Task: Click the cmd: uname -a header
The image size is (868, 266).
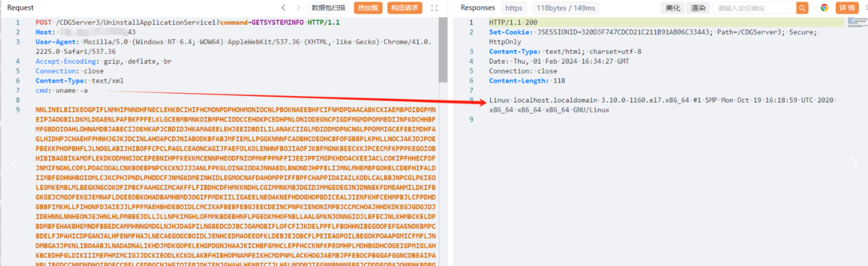Action: coord(61,91)
